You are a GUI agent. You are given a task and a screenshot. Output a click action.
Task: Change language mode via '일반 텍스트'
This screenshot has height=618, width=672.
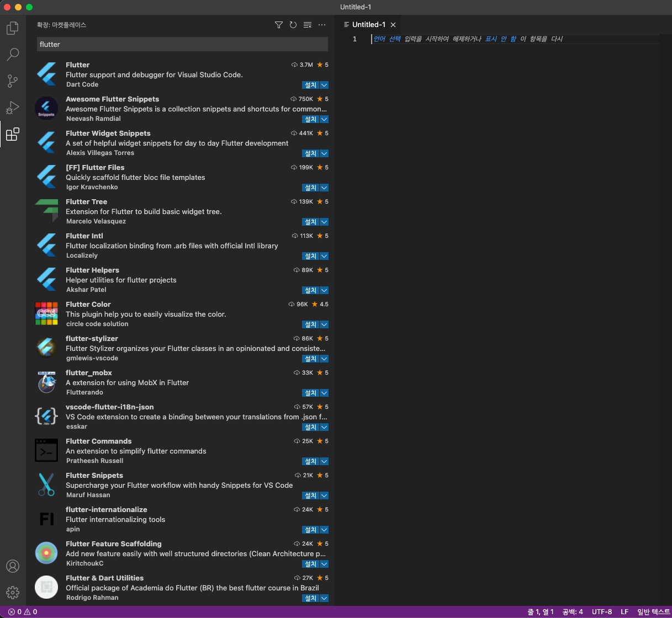click(x=653, y=611)
